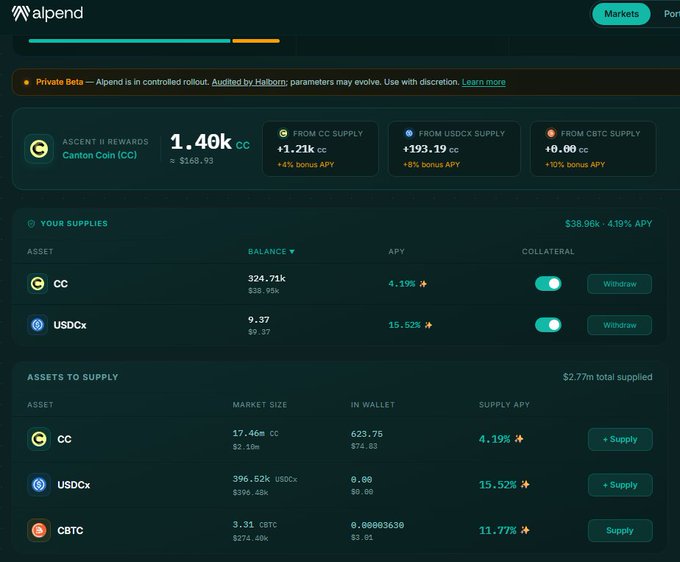Click the USDCx icon in From USDCx Supply card
This screenshot has height=562, width=680.
tap(409, 133)
